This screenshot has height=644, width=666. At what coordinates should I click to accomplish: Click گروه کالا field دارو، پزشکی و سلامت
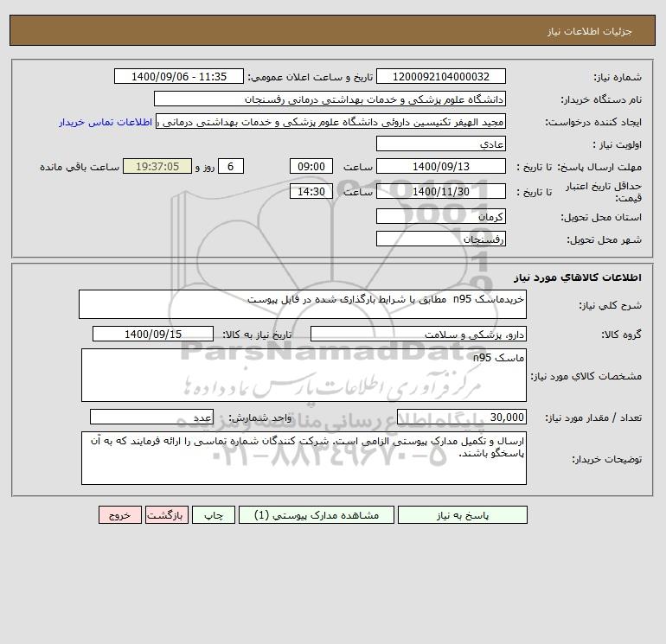point(419,334)
